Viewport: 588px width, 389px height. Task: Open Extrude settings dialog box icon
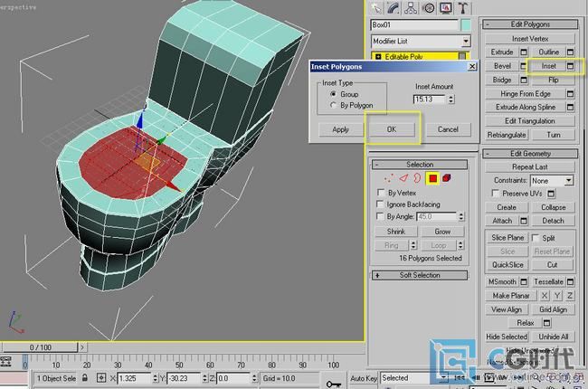pyautogui.click(x=524, y=52)
